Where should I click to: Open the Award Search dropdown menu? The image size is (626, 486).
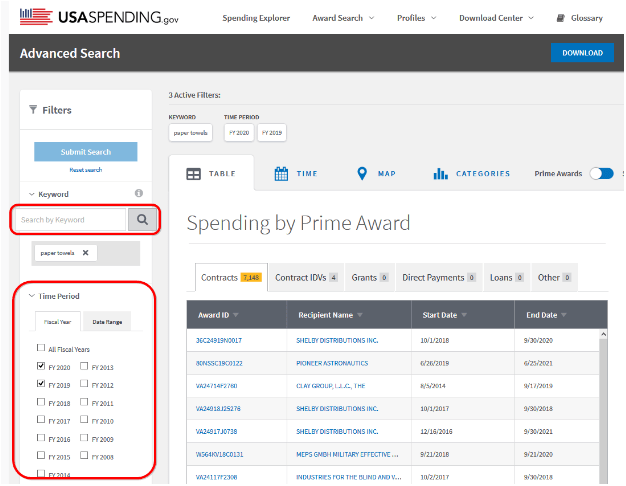(x=343, y=18)
